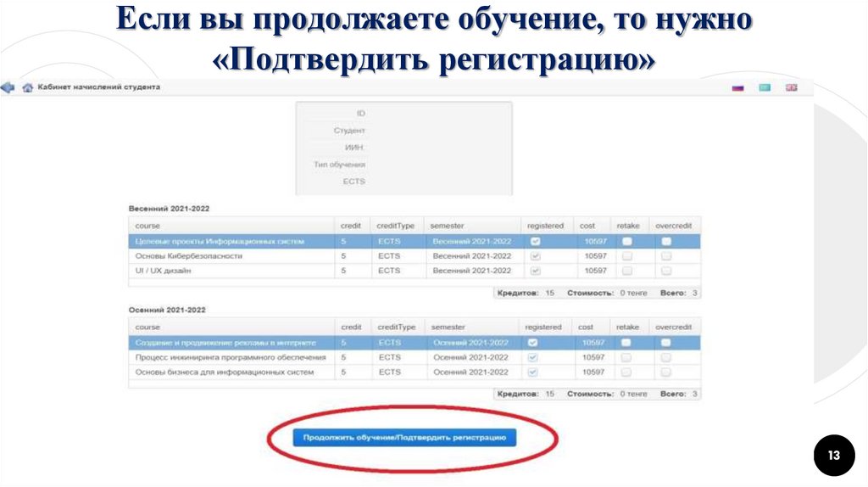Select row Основы Кибербезопасности
This screenshot has height=487, width=868.
(x=415, y=256)
